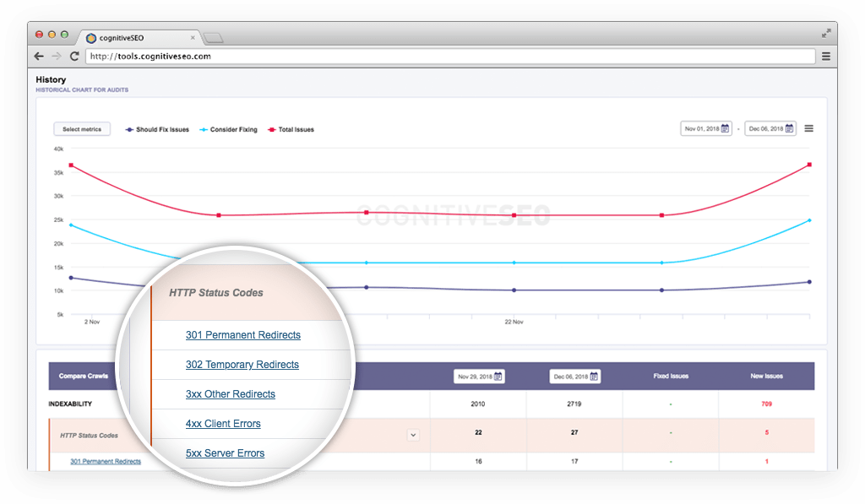Open the 3xx Other Redirects link
The image size is (865, 504).
(x=231, y=394)
